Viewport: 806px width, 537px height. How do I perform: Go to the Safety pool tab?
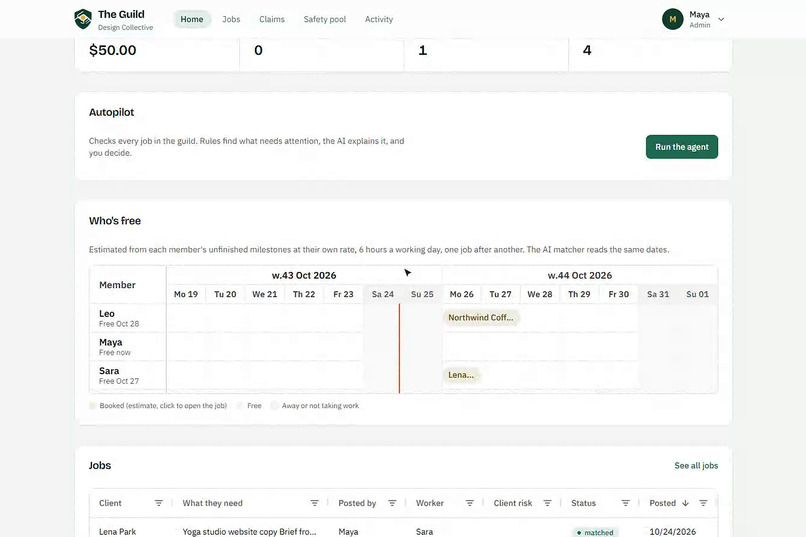pos(325,19)
